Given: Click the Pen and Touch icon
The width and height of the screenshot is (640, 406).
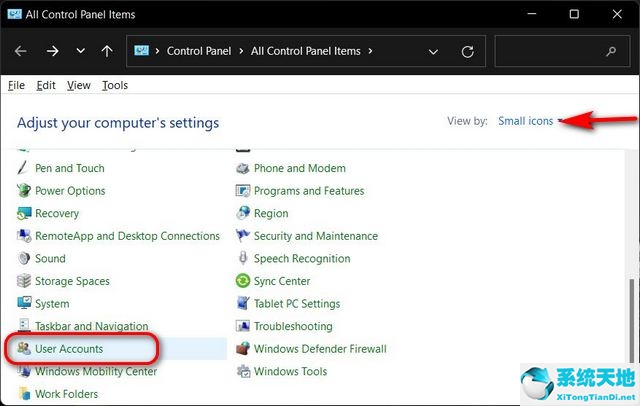Looking at the screenshot, I should click(23, 168).
